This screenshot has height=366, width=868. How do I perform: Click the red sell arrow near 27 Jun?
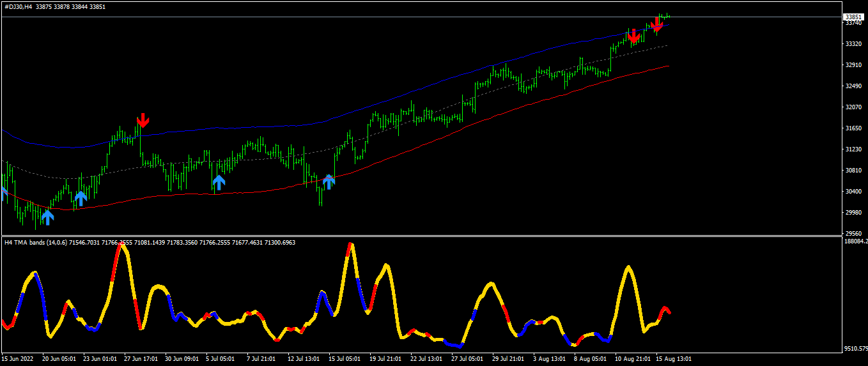point(143,121)
